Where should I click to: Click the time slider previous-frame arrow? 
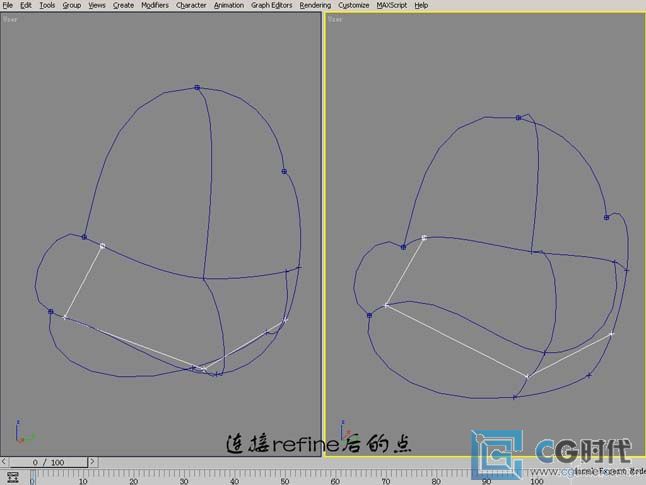4,462
